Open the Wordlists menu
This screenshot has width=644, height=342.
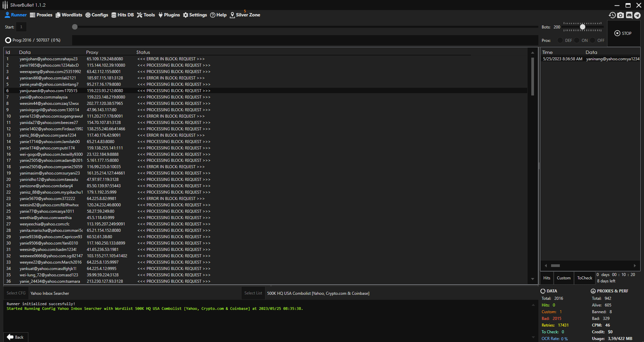[x=69, y=15]
